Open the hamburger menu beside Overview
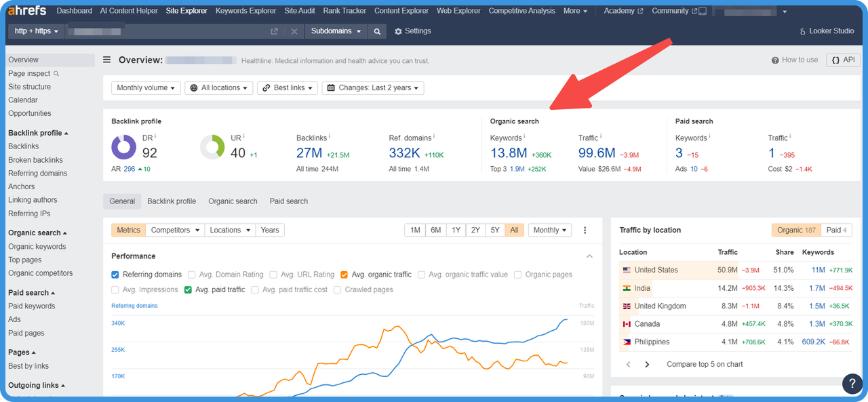Screen dimensions: 868x402 click(106, 60)
